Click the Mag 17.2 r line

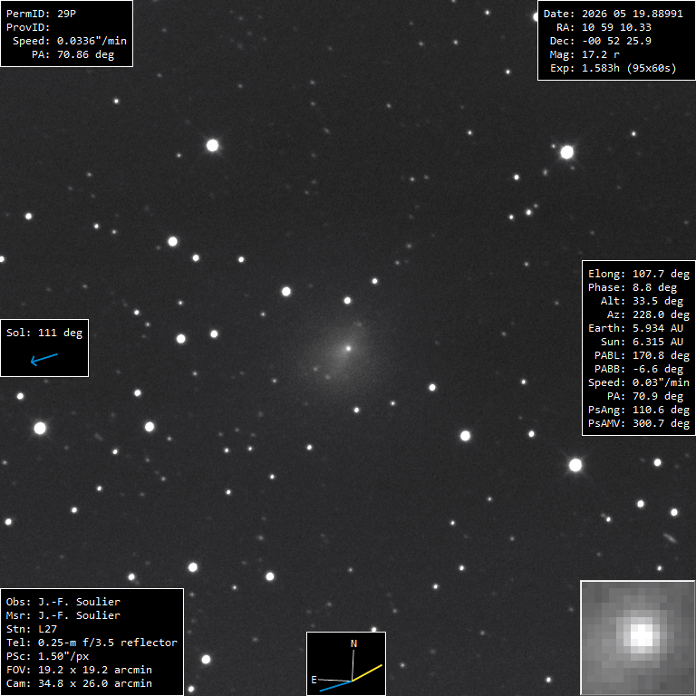(x=585, y=55)
